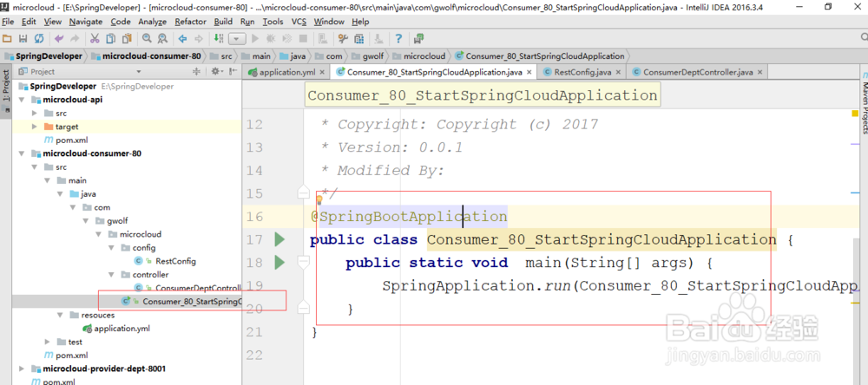Click the Run triangle toolbar button
Screen dimensions: 868x385
(x=255, y=39)
